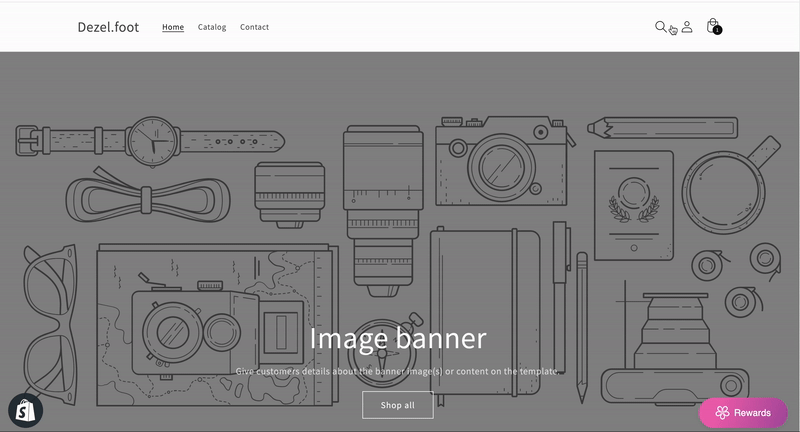Open the Contact menu item
Image resolution: width=800 pixels, height=432 pixels.
coord(254,27)
